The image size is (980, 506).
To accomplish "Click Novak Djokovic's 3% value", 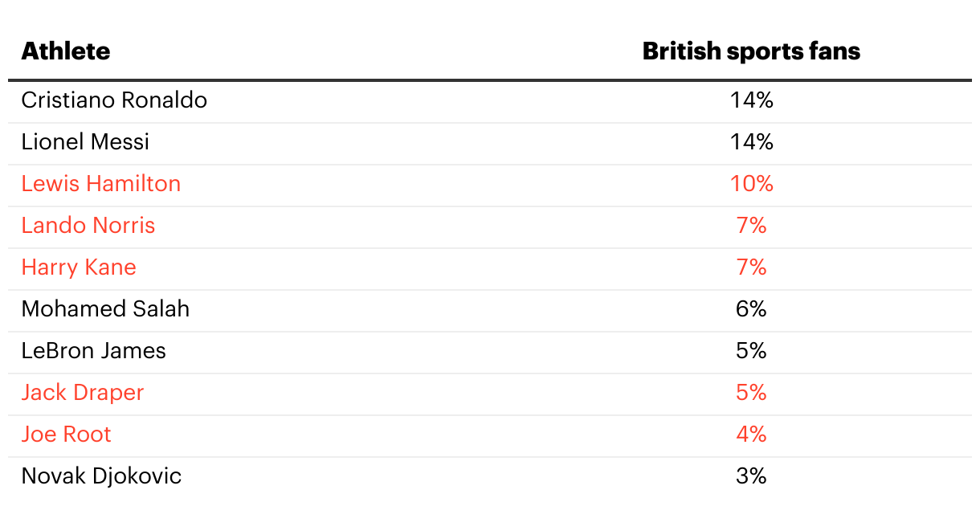I will click(x=752, y=476).
